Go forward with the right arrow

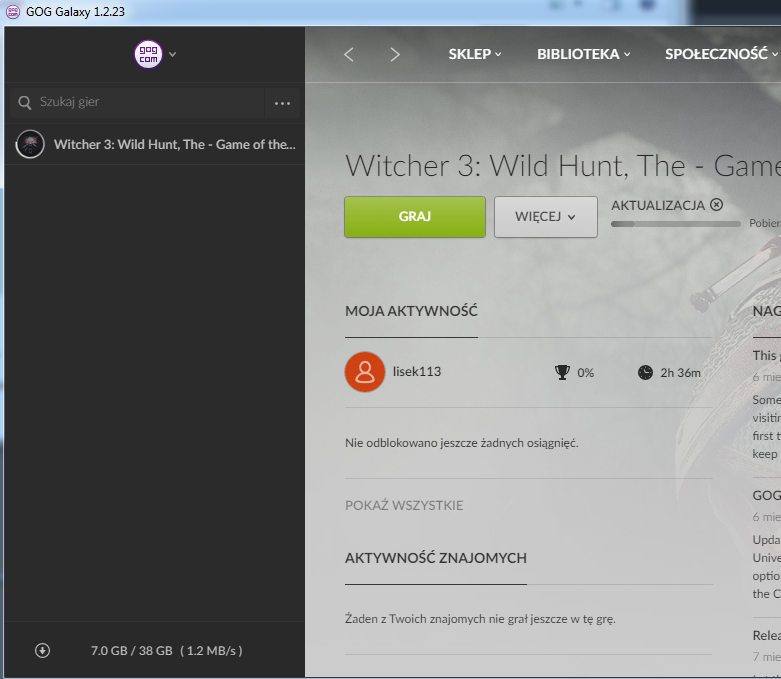coord(395,54)
